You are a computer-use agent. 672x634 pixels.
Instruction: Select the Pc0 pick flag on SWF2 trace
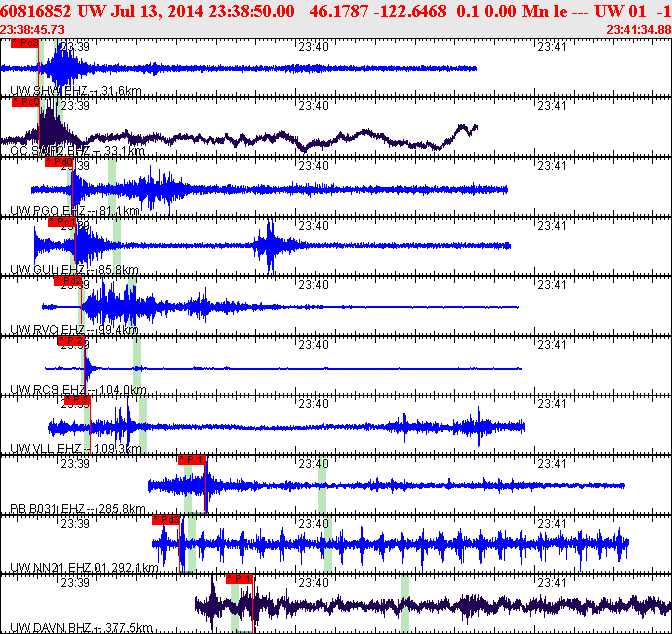point(26,102)
